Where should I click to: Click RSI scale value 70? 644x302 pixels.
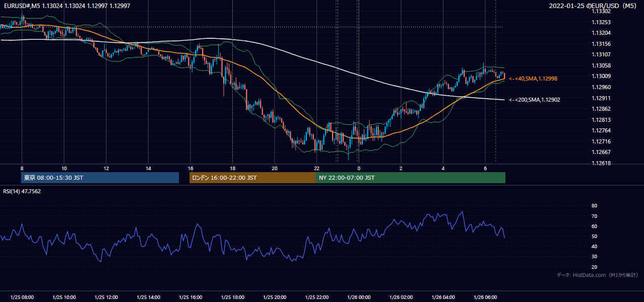coord(594,216)
